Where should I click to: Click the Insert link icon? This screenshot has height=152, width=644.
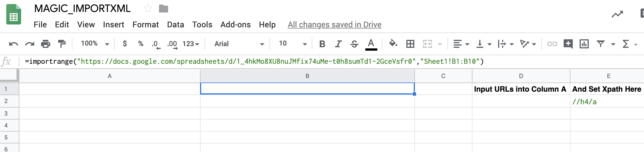coord(552,44)
